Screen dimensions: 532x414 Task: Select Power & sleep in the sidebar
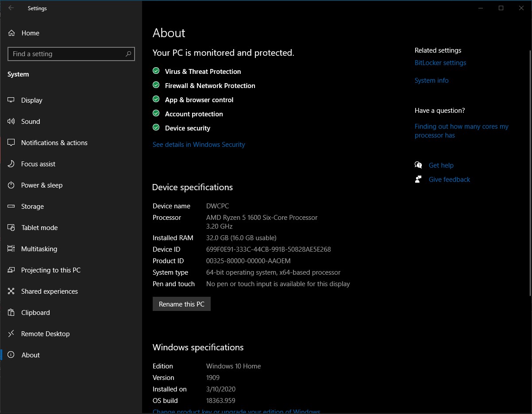pyautogui.click(x=42, y=185)
